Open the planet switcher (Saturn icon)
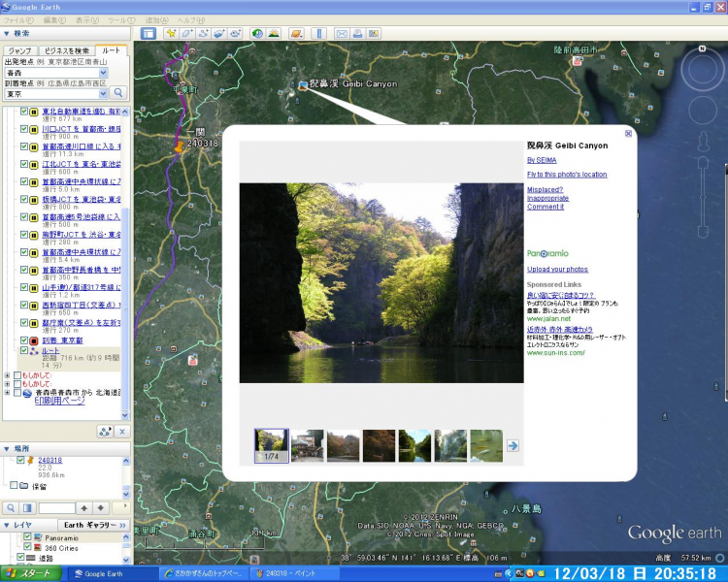Screen dimensions: 728x582 pyautogui.click(x=296, y=33)
